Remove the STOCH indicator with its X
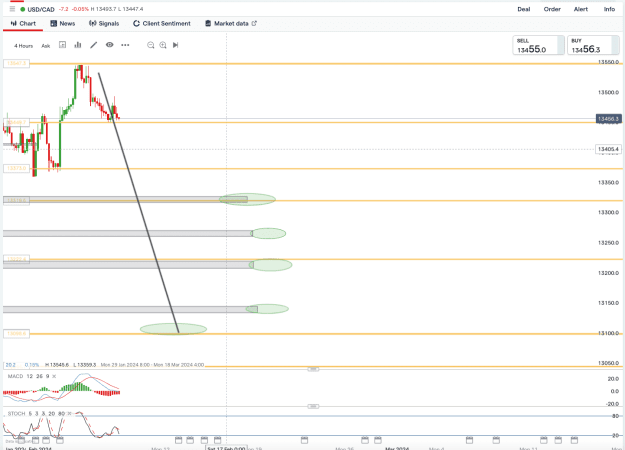 pos(69,414)
